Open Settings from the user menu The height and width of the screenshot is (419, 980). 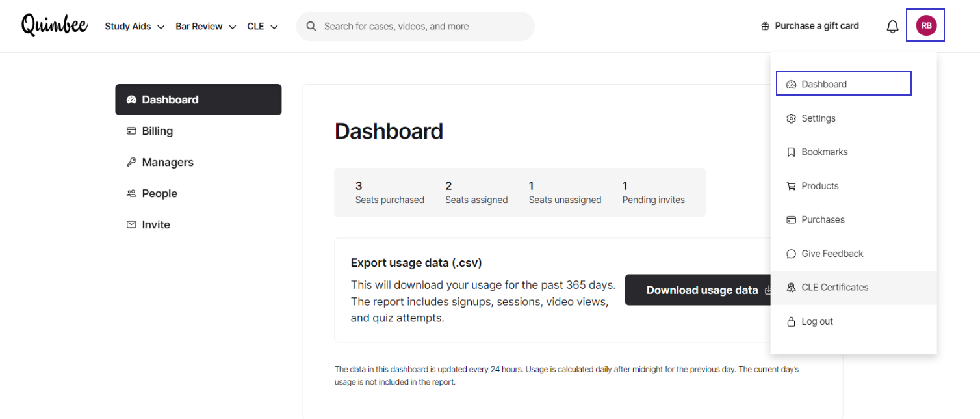pyautogui.click(x=853, y=118)
